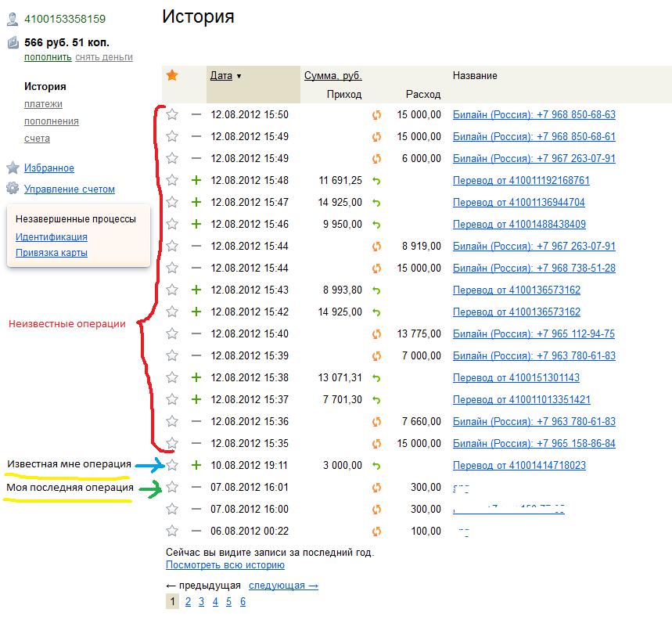Click reply arrow icon for 8 993,80 income

[376, 290]
